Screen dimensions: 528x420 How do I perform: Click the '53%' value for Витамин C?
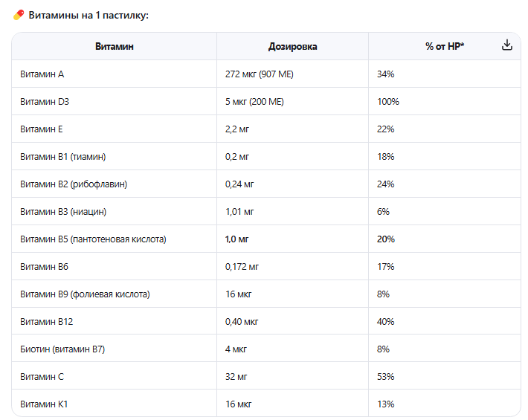pos(385,377)
